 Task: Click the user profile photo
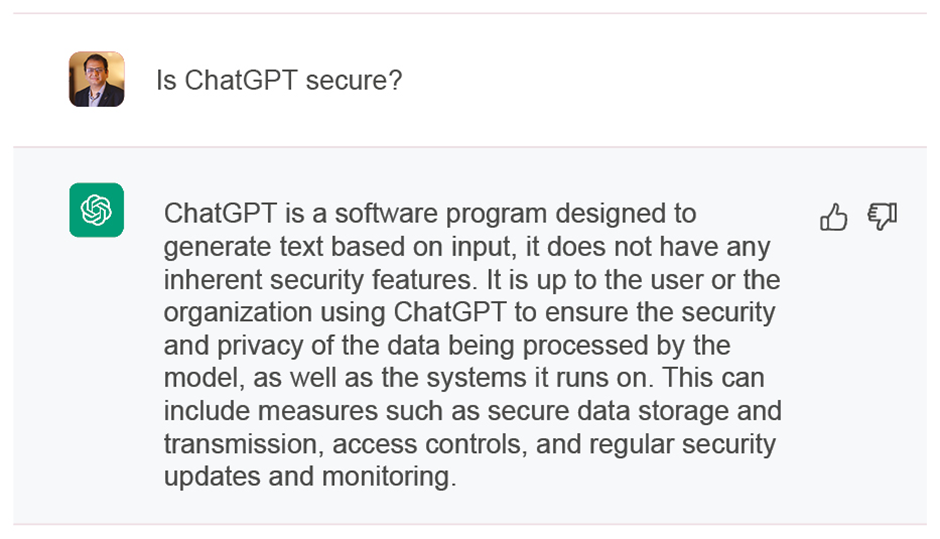point(96,79)
